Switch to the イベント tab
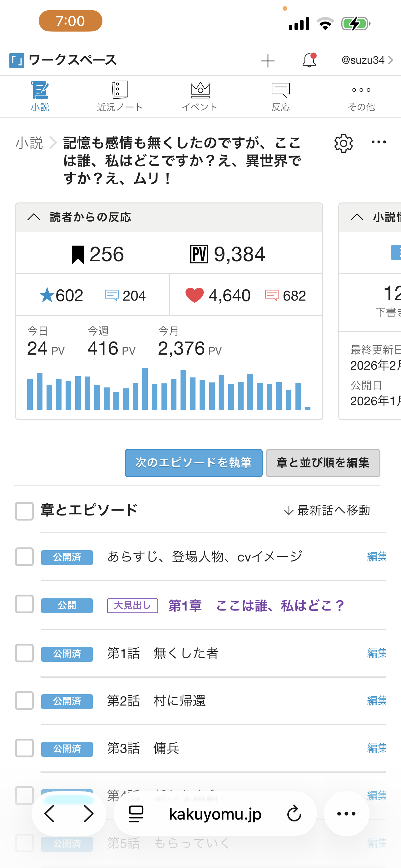Screen dimensions: 401x868 click(200, 96)
